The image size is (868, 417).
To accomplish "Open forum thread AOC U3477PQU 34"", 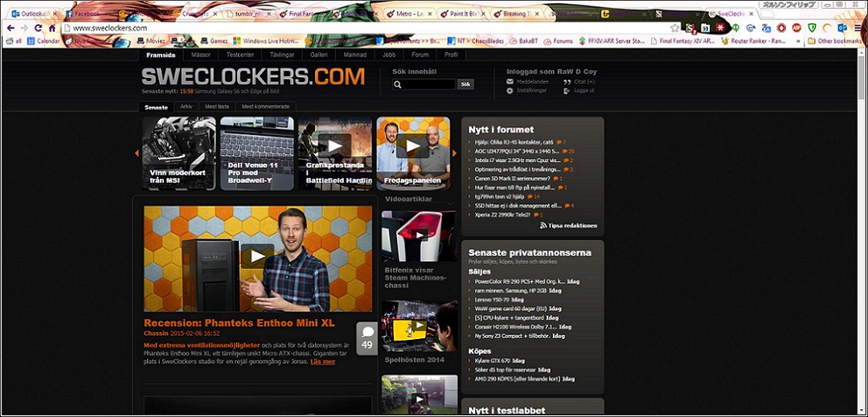I will coord(517,151).
